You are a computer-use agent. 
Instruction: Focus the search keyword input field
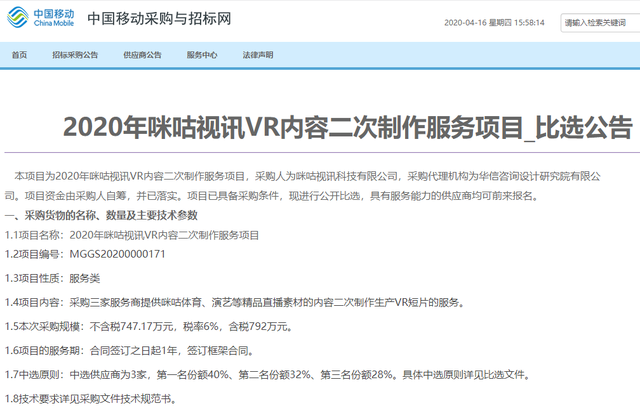click(600, 23)
